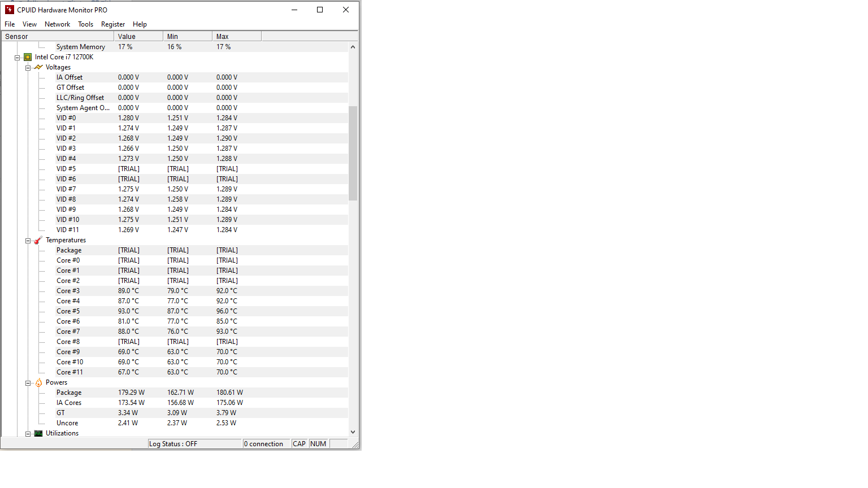Open the Register menu
The width and height of the screenshot is (868, 488).
click(113, 24)
